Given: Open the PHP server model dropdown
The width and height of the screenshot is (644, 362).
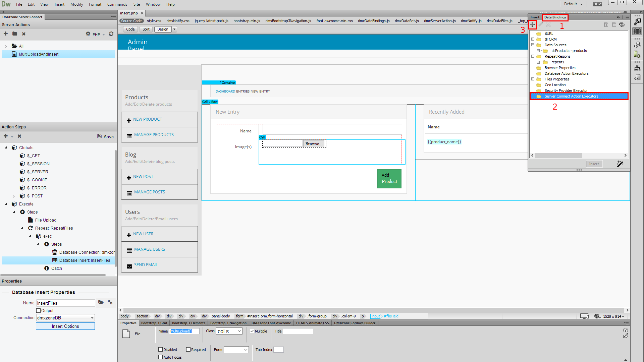Looking at the screenshot, I should [99, 34].
